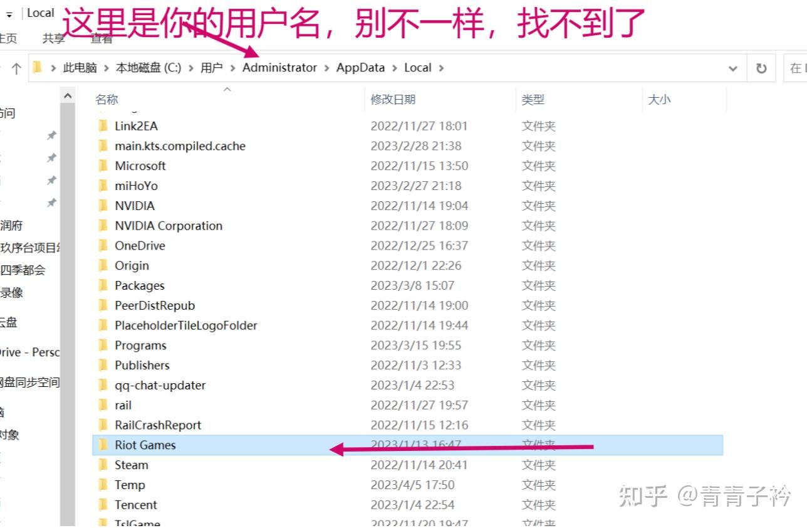Switch to the 共享 ribbon tab

point(53,38)
